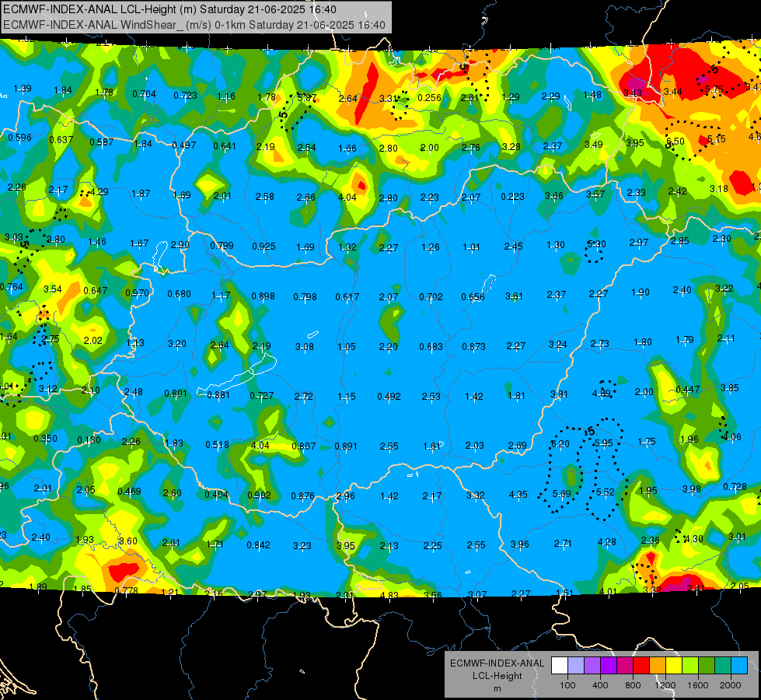The height and width of the screenshot is (700, 761).
Task: Click wind shear value 0.617
Action: (x=347, y=297)
